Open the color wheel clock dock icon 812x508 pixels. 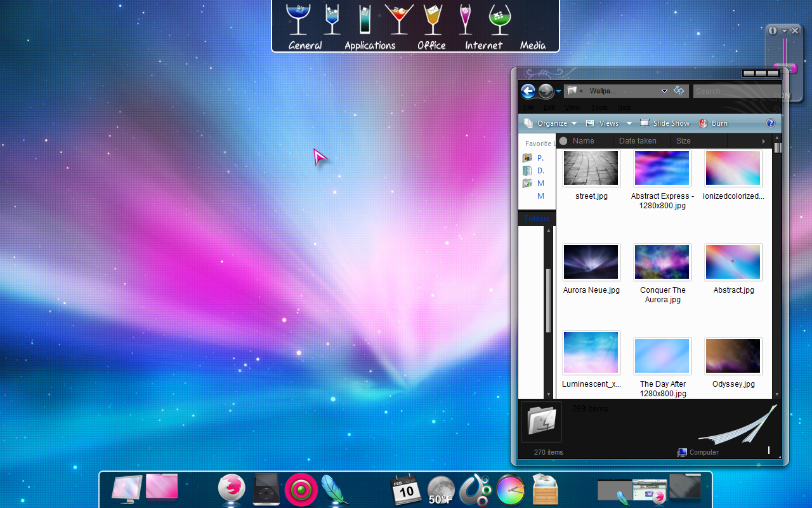coord(511,490)
